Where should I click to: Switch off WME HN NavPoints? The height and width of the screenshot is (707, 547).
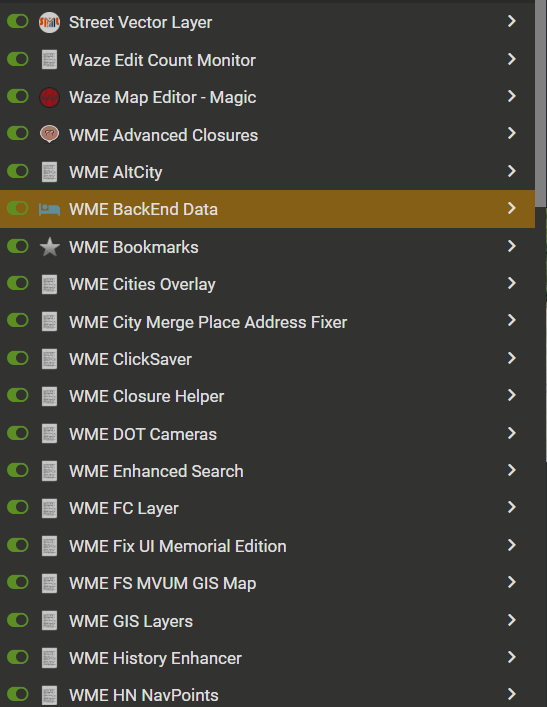[x=18, y=694]
